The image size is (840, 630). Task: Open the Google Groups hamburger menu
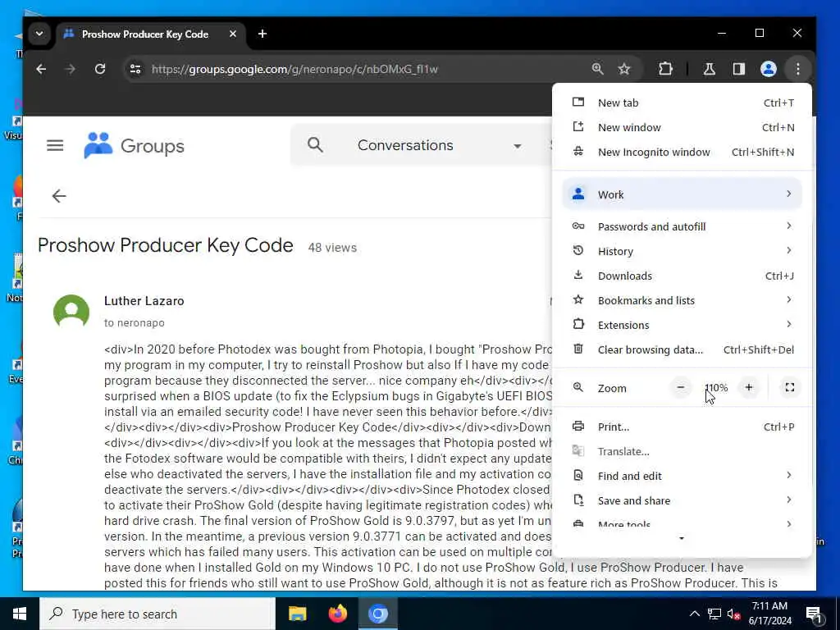[55, 145]
